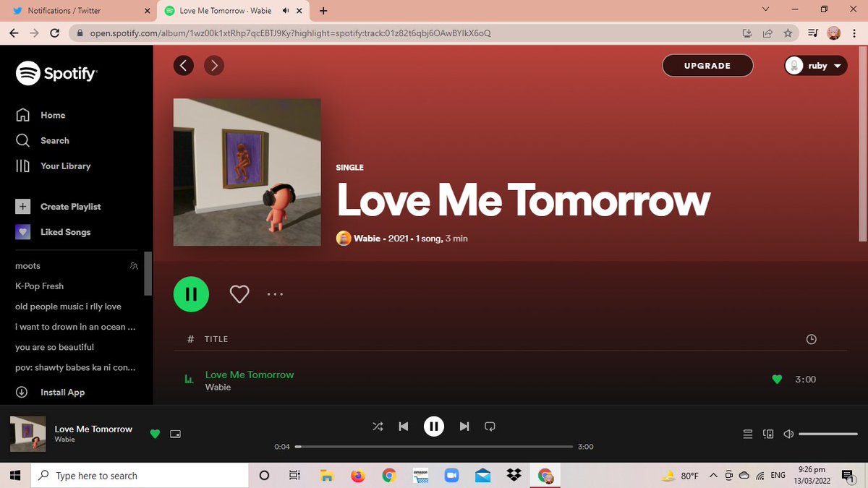This screenshot has width=868, height=488.
Task: Open Wabie artist link in album header
Action: (x=367, y=239)
